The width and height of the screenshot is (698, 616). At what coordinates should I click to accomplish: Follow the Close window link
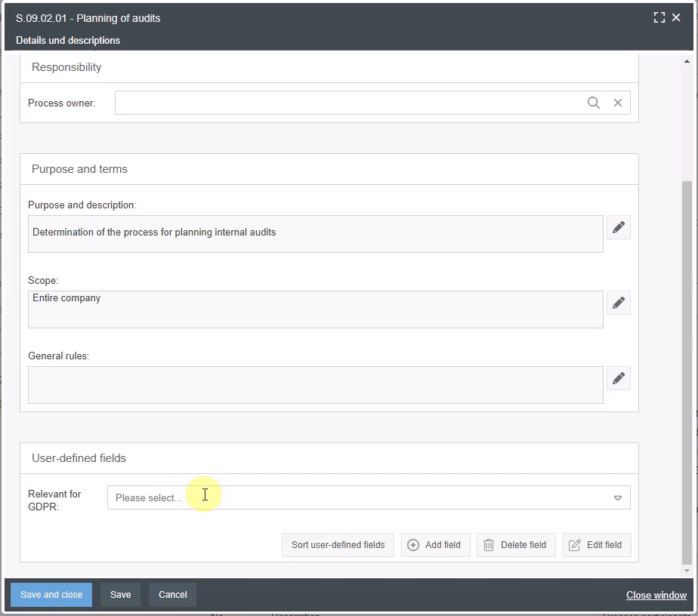click(656, 596)
